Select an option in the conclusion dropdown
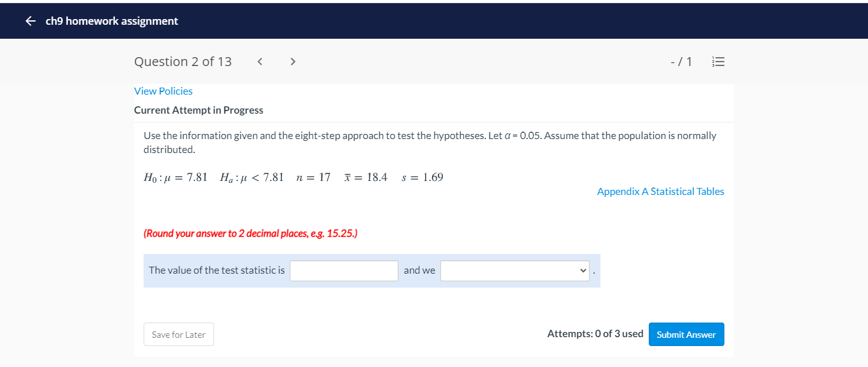 click(x=515, y=270)
